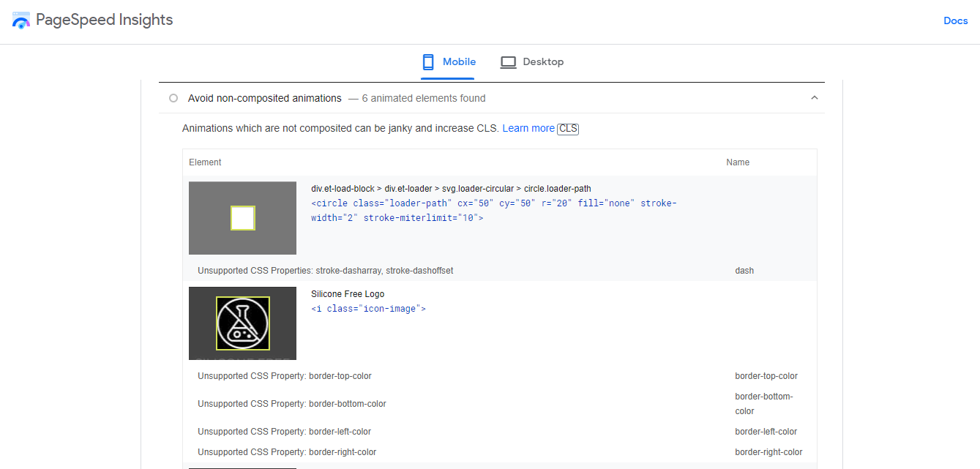Click the PageSpeed Insights logo icon

[x=21, y=20]
